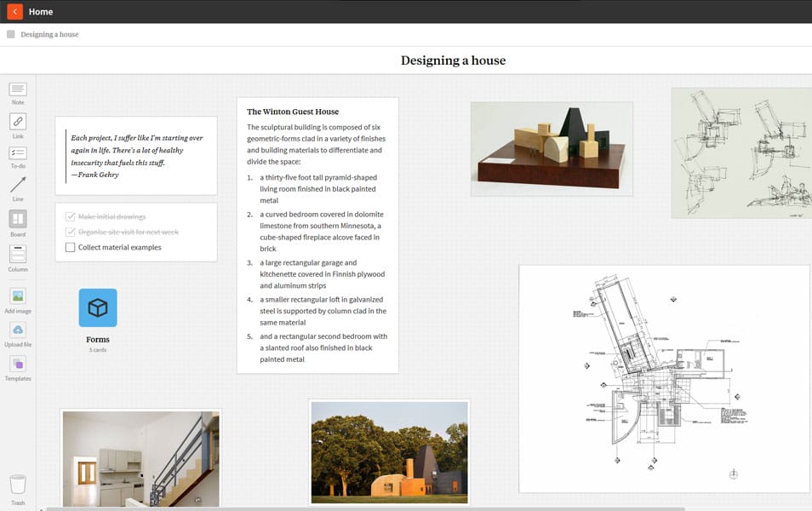The height and width of the screenshot is (511, 812).
Task: Click the orange house photo thumbnail
Action: click(x=389, y=452)
